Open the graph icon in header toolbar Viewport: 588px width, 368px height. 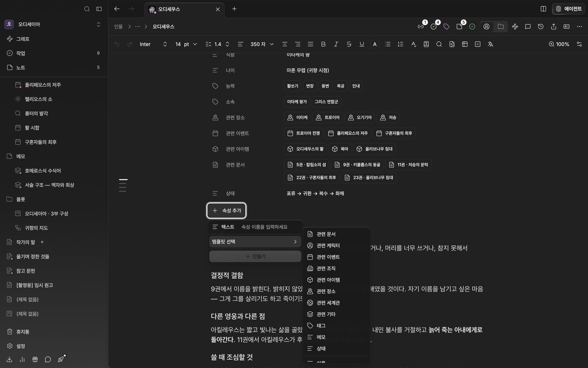515,27
